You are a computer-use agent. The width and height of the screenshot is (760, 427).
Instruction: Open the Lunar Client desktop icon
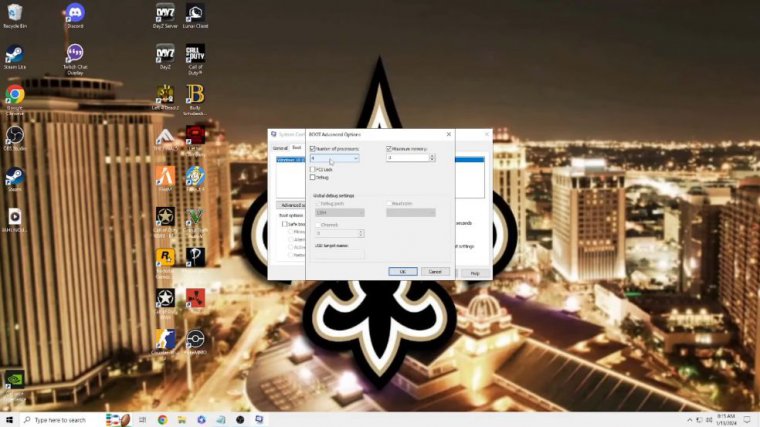(x=195, y=14)
